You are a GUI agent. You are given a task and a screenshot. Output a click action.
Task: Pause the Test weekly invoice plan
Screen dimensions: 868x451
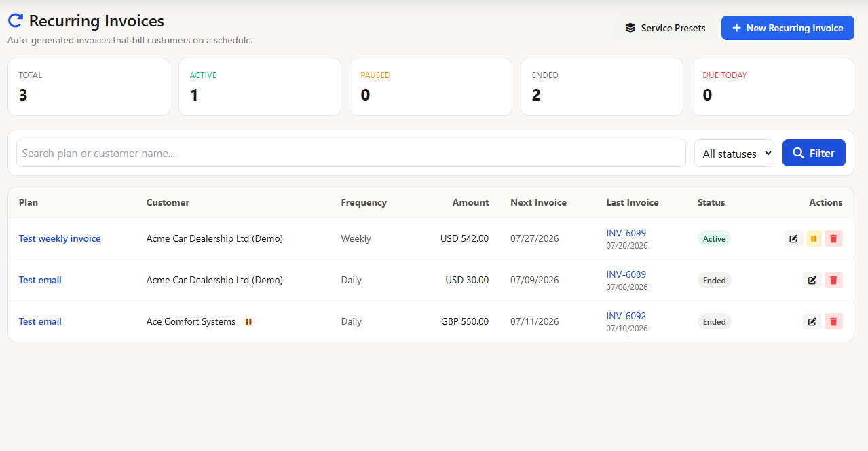point(814,238)
